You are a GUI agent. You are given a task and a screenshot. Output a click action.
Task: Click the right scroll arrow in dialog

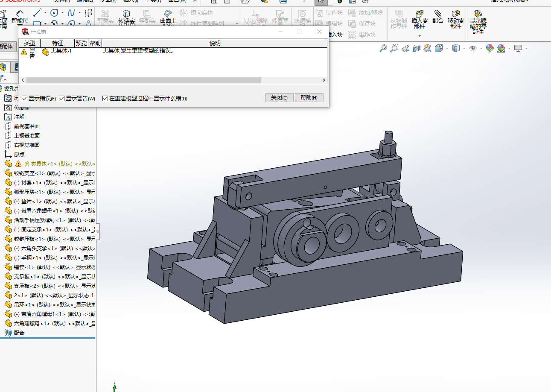click(324, 80)
